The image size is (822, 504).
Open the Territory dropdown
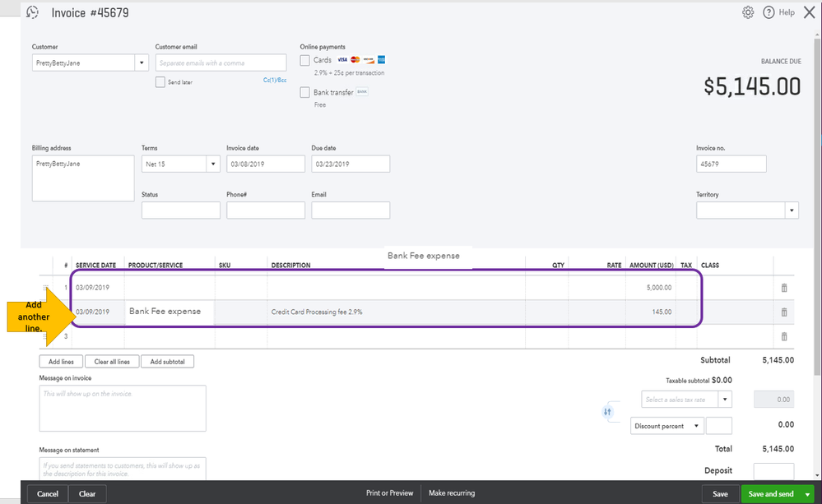point(792,210)
